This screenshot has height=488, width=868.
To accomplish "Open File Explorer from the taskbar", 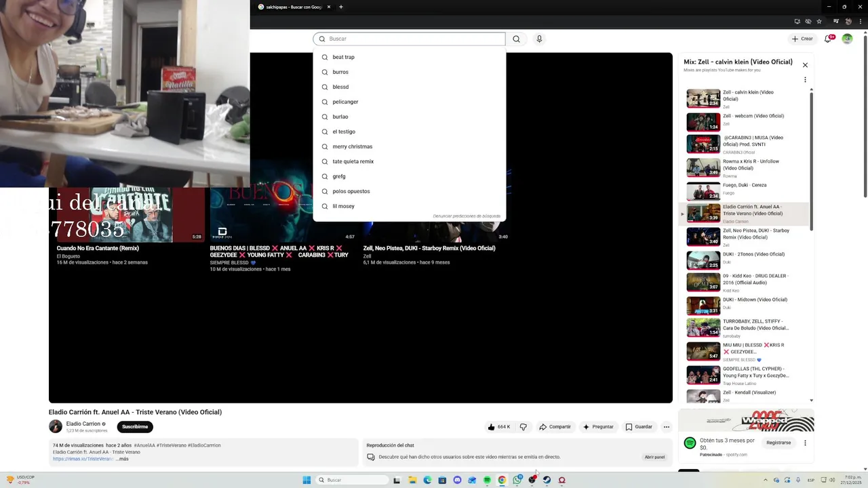I will [x=412, y=480].
